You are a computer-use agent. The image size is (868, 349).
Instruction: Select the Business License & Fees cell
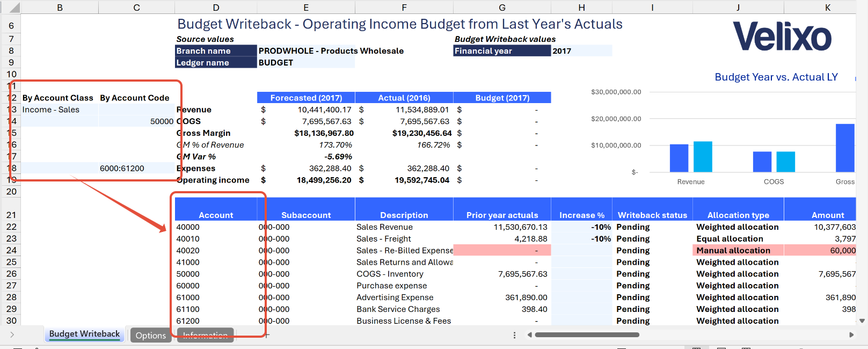[x=404, y=321]
